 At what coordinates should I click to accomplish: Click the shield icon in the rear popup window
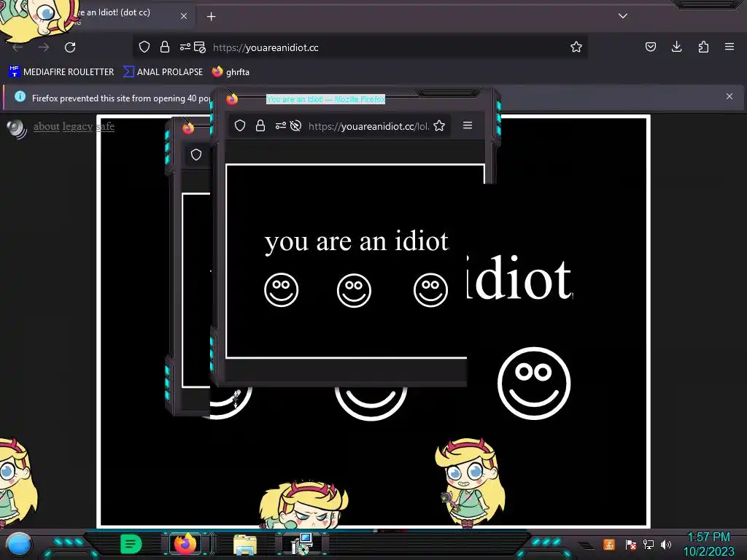(196, 155)
